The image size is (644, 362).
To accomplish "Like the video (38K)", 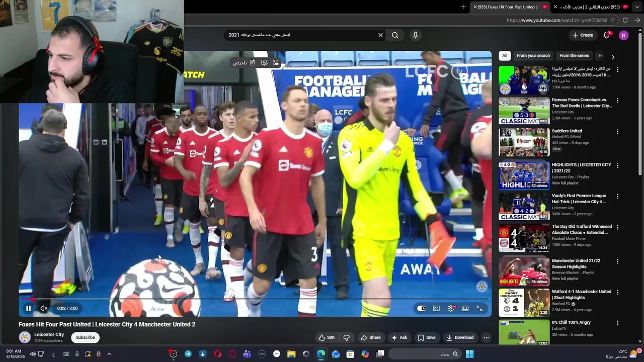I will click(x=327, y=337).
